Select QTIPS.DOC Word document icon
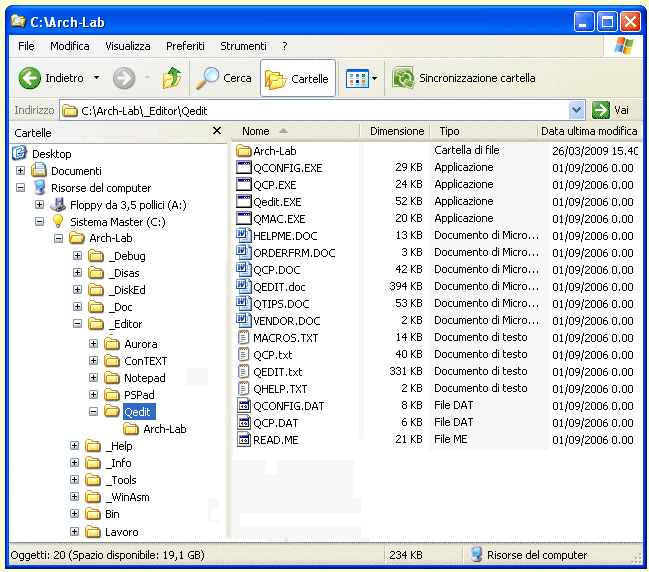Image resolution: width=649 pixels, height=572 pixels. coord(243,303)
